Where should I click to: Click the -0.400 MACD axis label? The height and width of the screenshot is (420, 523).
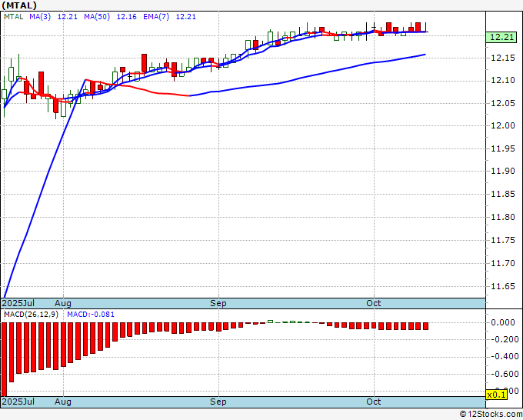click(505, 357)
